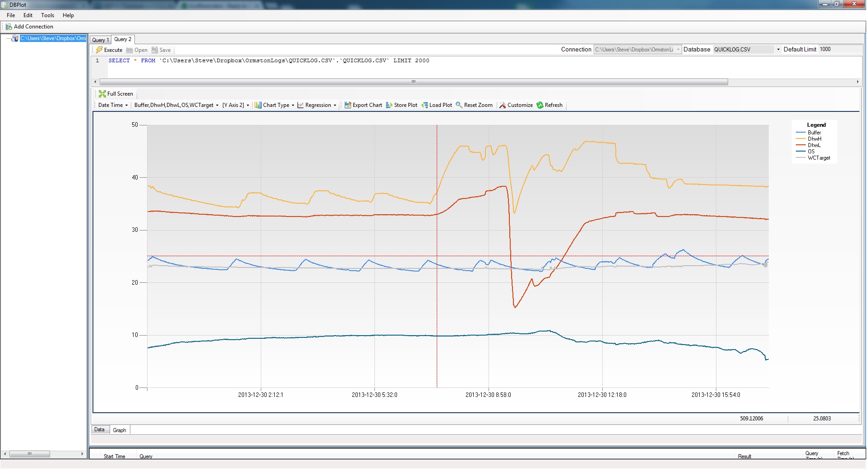Open the Y Axis 2 dropdown
Screen dimensions: 868x470
(x=236, y=105)
